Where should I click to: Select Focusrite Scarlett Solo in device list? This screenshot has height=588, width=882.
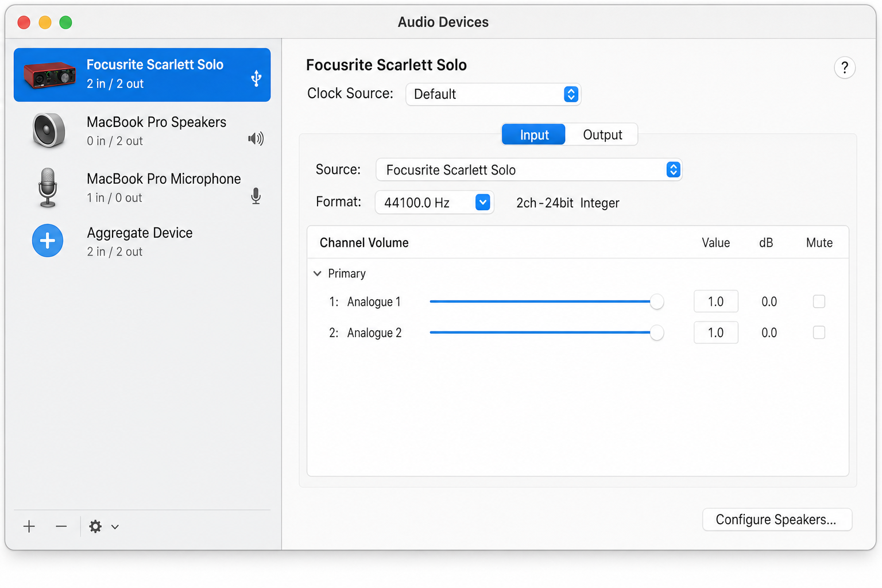(x=142, y=75)
